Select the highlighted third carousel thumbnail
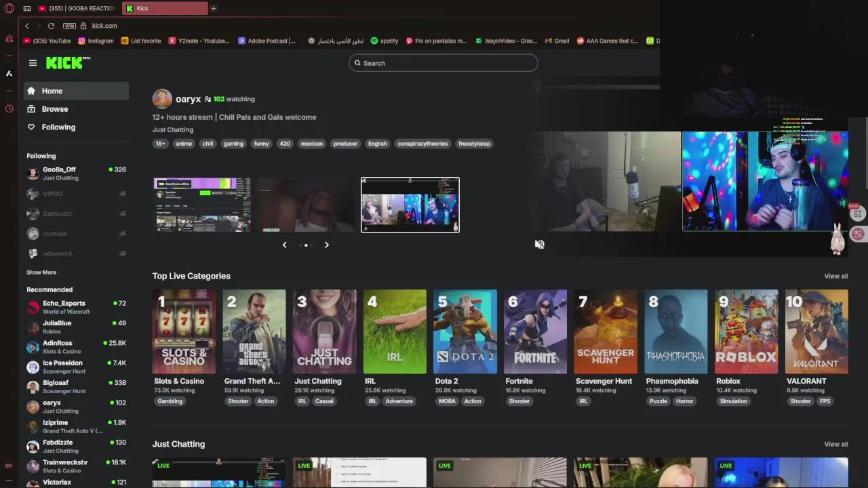Image resolution: width=868 pixels, height=488 pixels. [410, 205]
